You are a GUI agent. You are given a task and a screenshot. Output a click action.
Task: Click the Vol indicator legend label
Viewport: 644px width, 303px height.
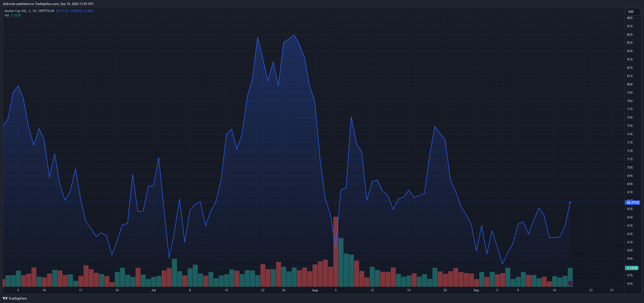7,15
